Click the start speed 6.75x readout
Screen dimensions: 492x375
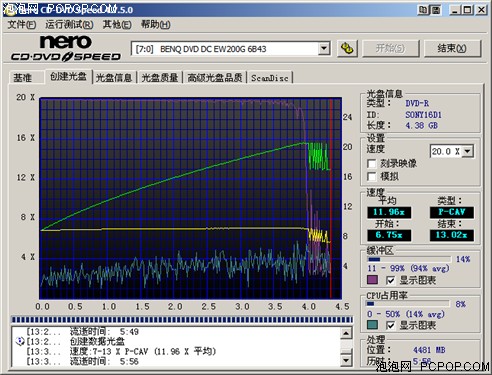(x=389, y=235)
